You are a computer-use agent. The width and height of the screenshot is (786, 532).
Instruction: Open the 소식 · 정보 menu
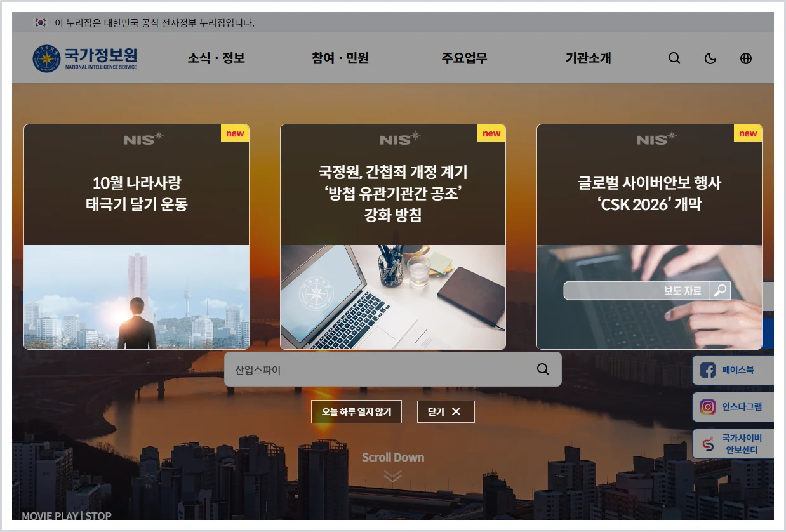(x=216, y=58)
